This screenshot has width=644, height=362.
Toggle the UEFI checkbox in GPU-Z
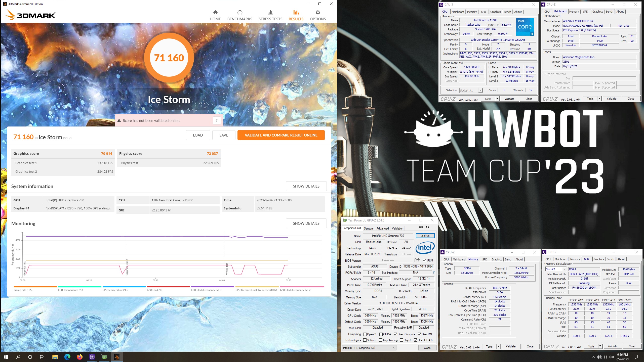click(424, 260)
